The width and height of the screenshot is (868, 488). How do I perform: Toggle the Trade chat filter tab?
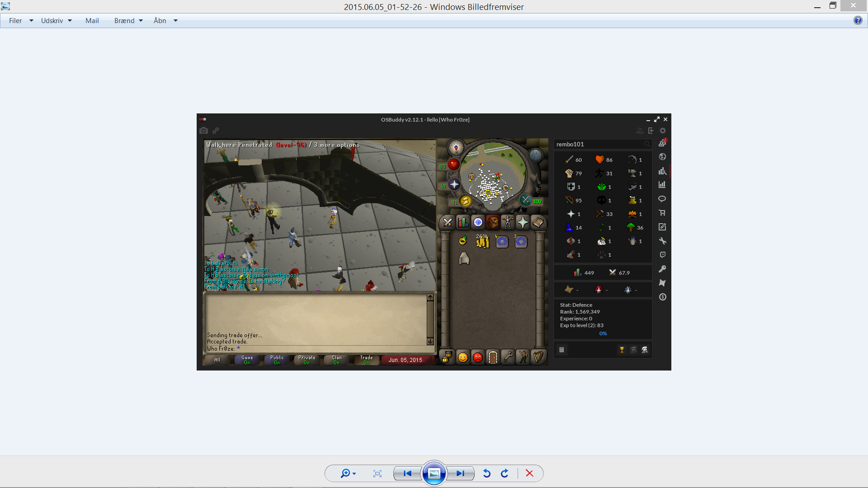366,360
